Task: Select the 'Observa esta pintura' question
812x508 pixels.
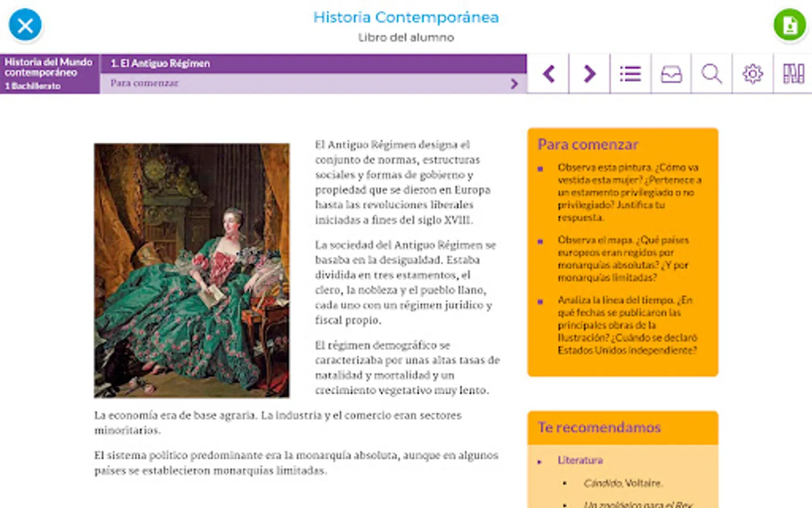Action: point(629,192)
